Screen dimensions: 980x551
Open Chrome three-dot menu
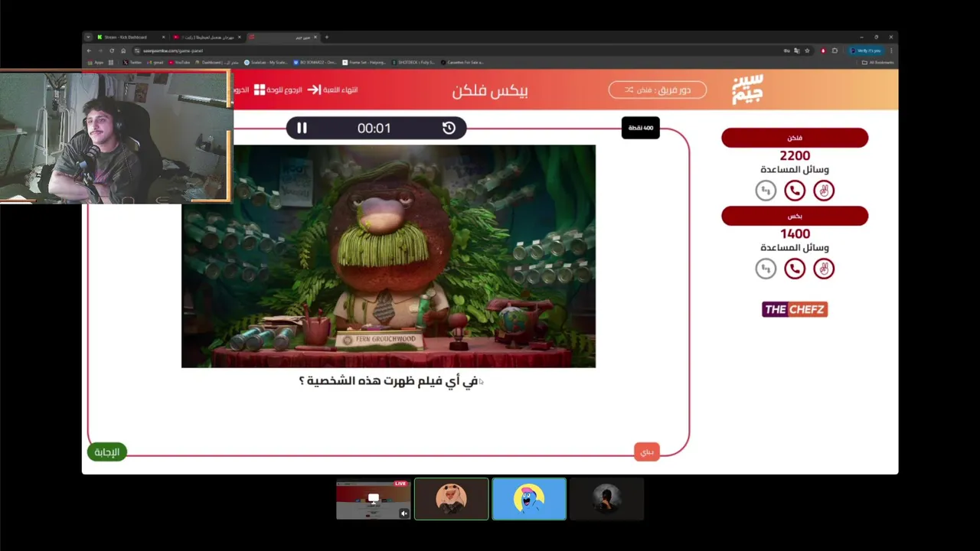[891, 51]
